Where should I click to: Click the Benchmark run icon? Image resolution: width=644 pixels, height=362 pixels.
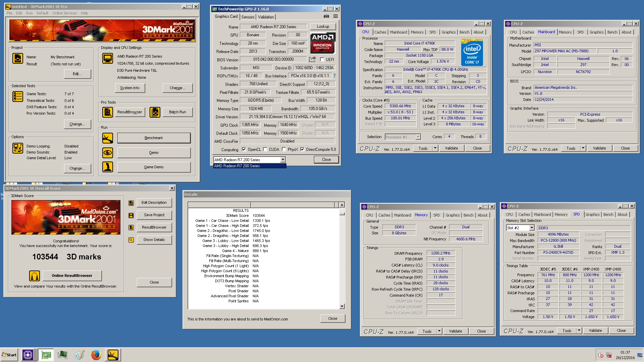[108, 138]
